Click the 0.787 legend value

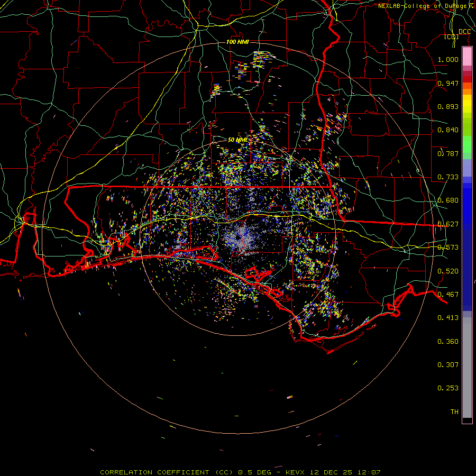pos(448,153)
